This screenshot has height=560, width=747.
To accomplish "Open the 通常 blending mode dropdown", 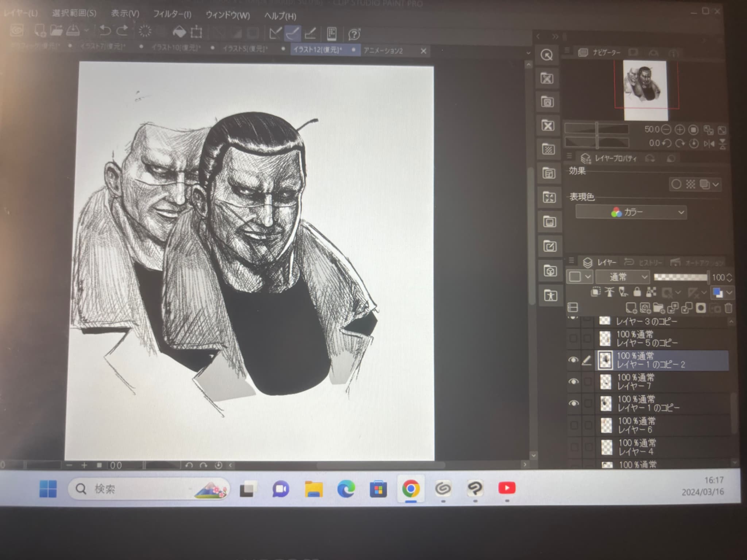I will [x=623, y=277].
